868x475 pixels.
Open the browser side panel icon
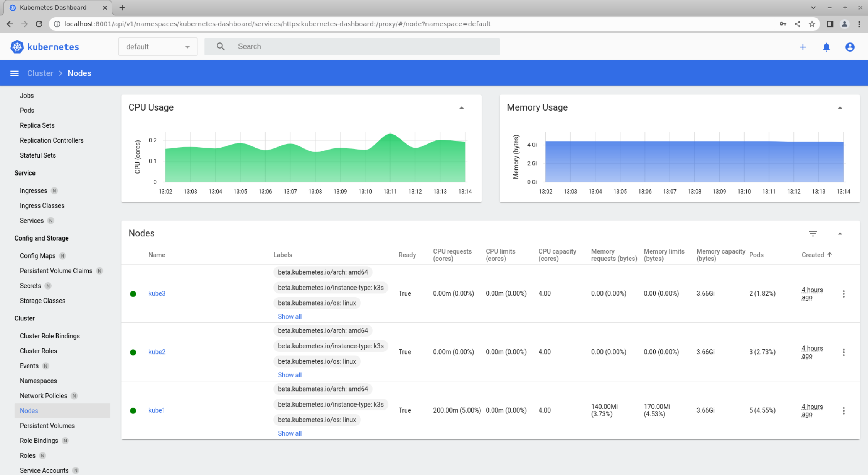830,24
